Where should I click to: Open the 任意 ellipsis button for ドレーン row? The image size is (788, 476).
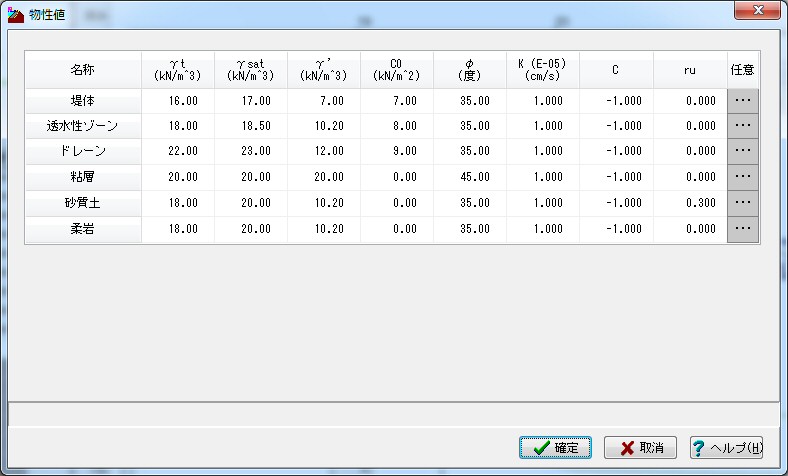(x=743, y=151)
